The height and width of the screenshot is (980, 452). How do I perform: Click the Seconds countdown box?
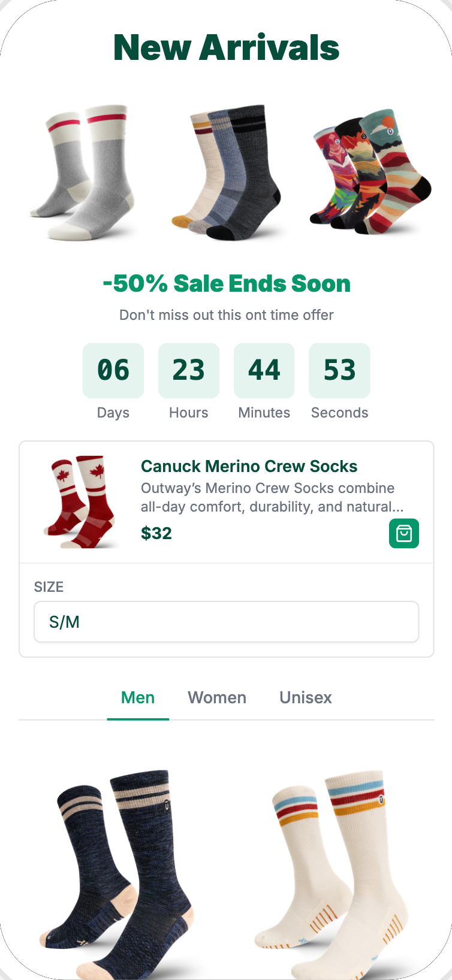tap(339, 371)
